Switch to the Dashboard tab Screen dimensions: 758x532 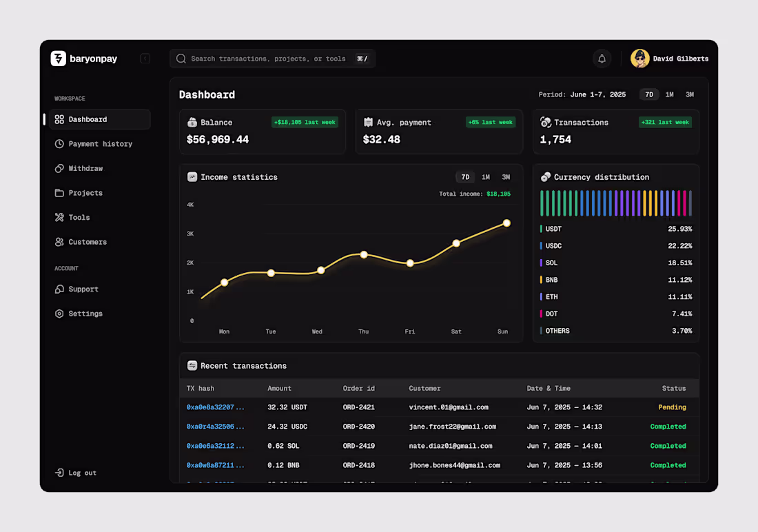coord(89,119)
